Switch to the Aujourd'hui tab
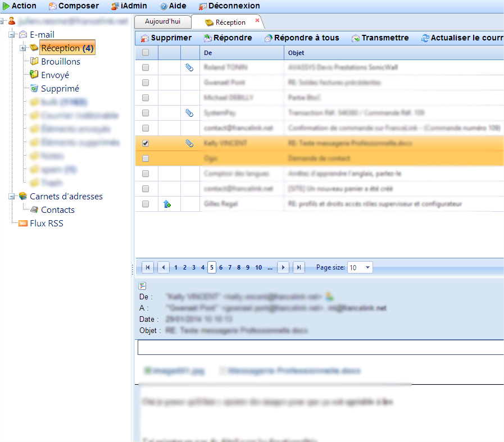The width and height of the screenshot is (504, 442). [x=162, y=21]
